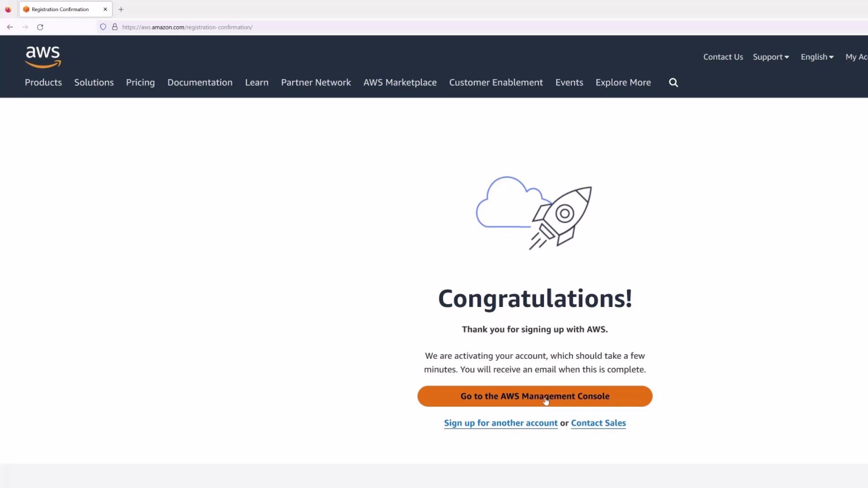This screenshot has width=868, height=488.
Task: Click Contact Us in the header
Action: click(x=723, y=57)
